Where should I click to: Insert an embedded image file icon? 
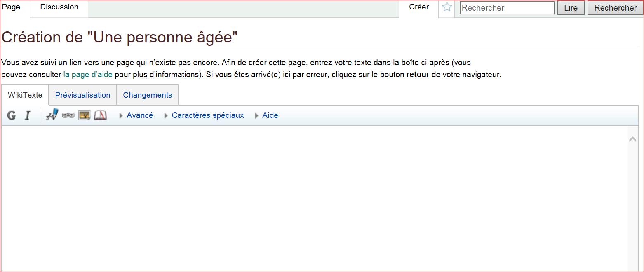(84, 116)
